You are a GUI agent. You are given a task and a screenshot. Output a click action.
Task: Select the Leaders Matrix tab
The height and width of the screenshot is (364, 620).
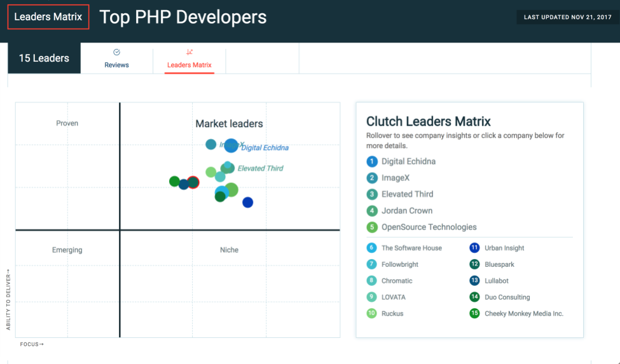pos(189,58)
